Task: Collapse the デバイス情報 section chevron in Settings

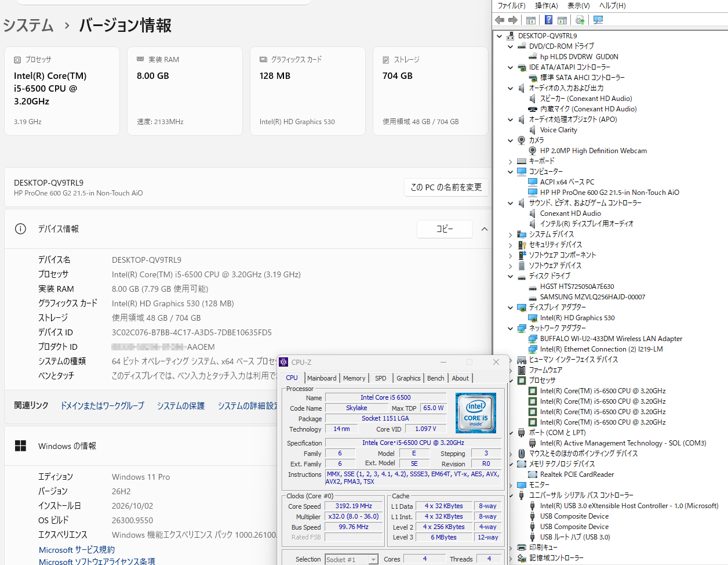Action: point(485,229)
